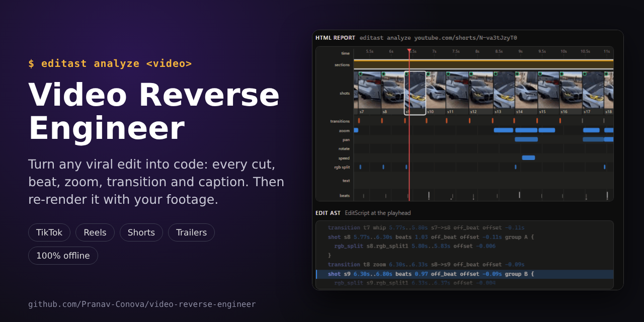Click the 'rotate' track label
Viewport: 644px width, 322px height.
coord(344,149)
